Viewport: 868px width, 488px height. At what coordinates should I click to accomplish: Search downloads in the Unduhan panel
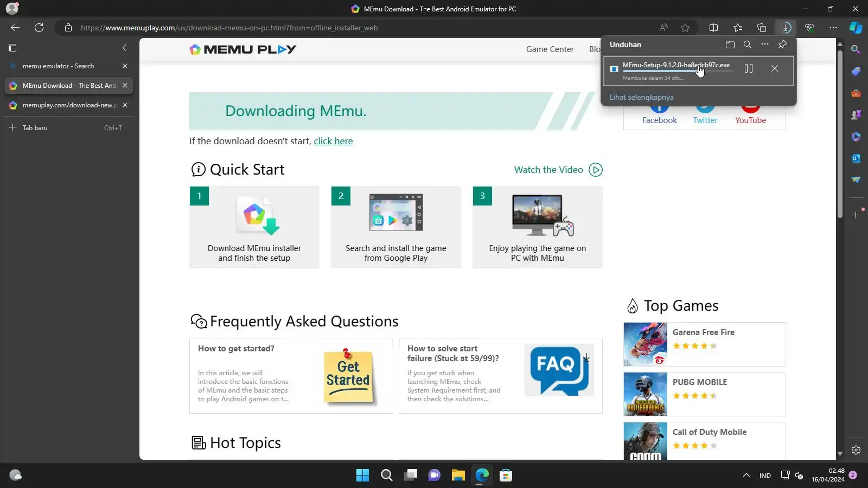[748, 44]
